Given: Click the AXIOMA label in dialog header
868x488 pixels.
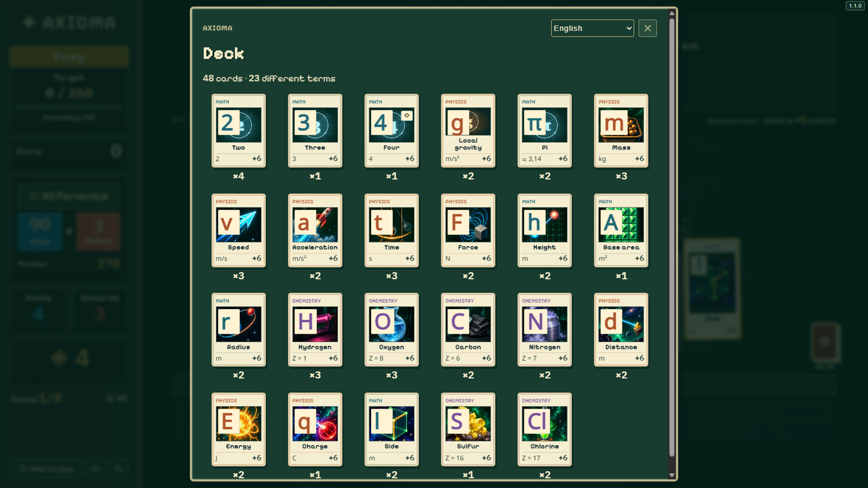Looking at the screenshot, I should 217,28.
